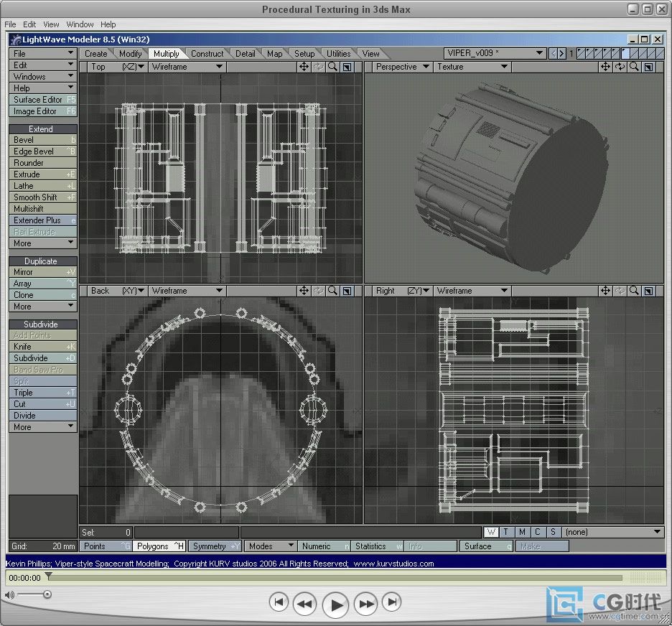Screen dimensions: 672x626
Task: Click the video timeline seek bar
Action: tap(335, 578)
